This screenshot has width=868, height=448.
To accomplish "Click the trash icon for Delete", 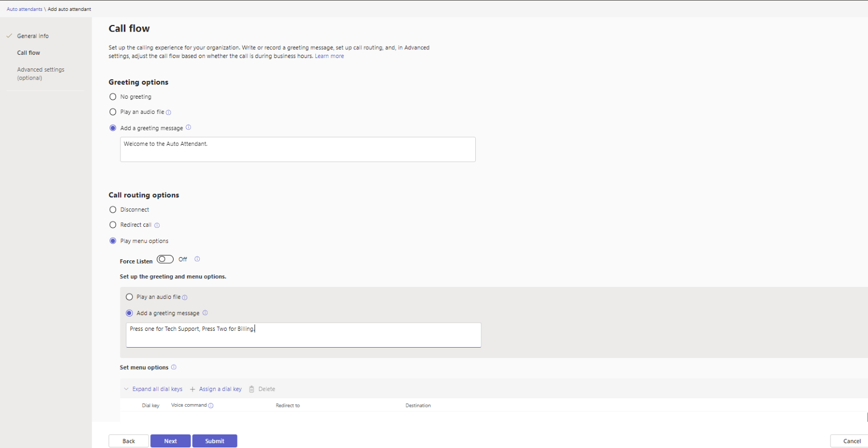I will (252, 389).
